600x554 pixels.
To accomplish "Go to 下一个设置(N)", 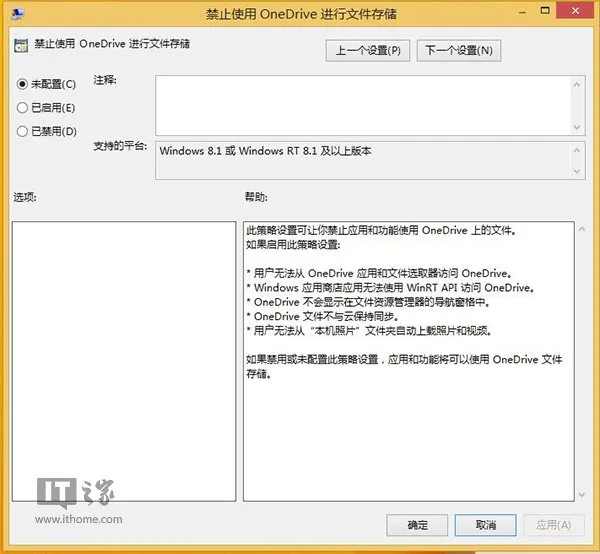I will pos(459,51).
